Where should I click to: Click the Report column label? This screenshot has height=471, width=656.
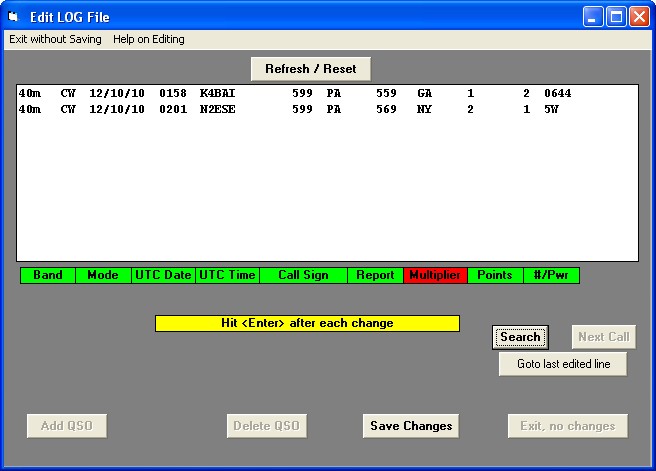click(375, 275)
